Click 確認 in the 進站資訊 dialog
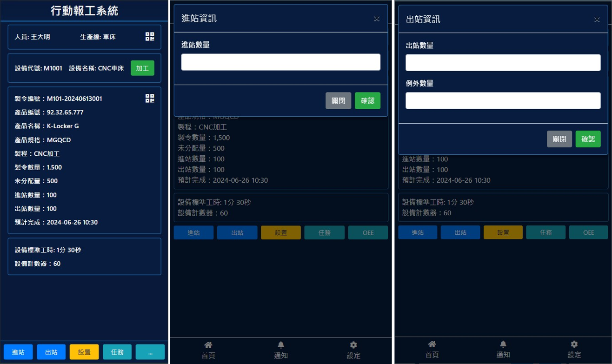Image resolution: width=612 pixels, height=364 pixels. [x=367, y=101]
